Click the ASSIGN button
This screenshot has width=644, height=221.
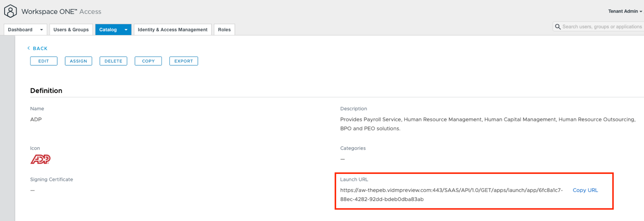(78, 61)
